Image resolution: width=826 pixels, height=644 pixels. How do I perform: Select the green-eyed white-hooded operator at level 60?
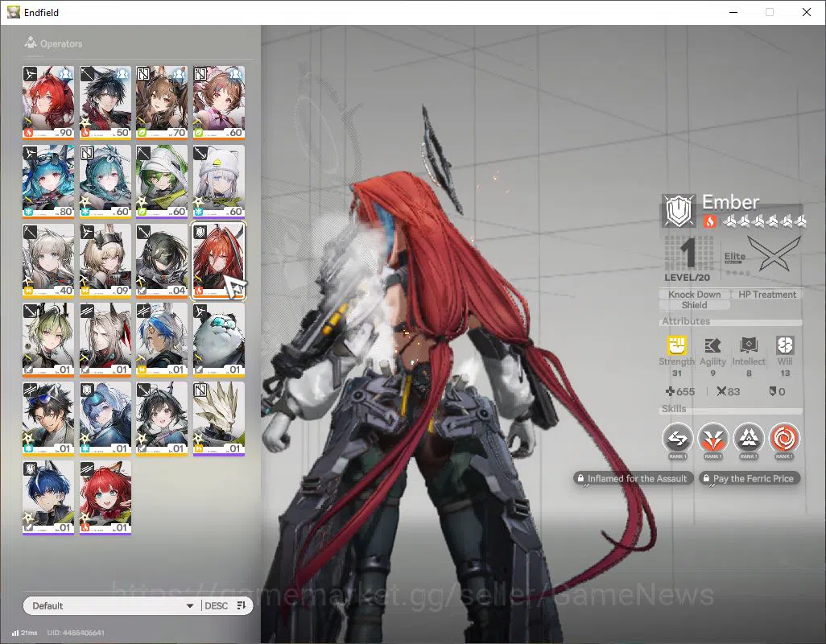162,181
